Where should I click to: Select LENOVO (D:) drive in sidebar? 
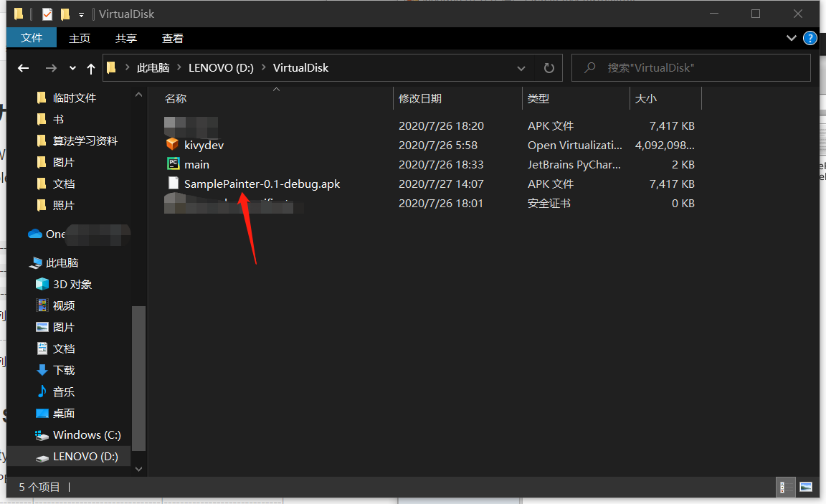(x=85, y=457)
